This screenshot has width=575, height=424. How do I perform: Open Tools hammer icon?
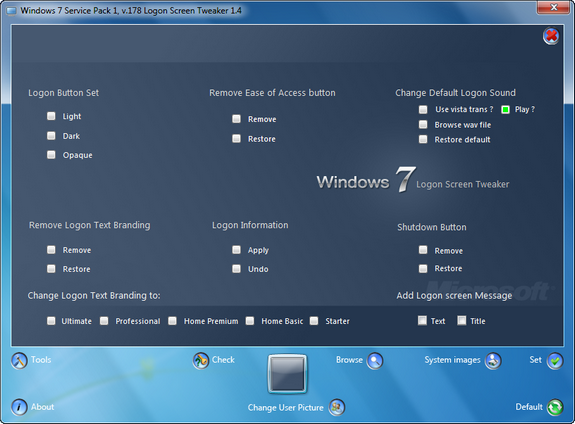pyautogui.click(x=19, y=361)
